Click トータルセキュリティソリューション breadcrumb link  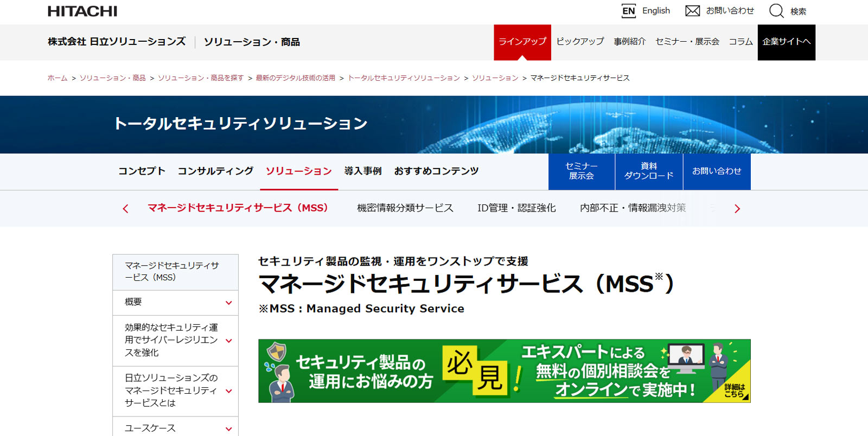point(404,78)
